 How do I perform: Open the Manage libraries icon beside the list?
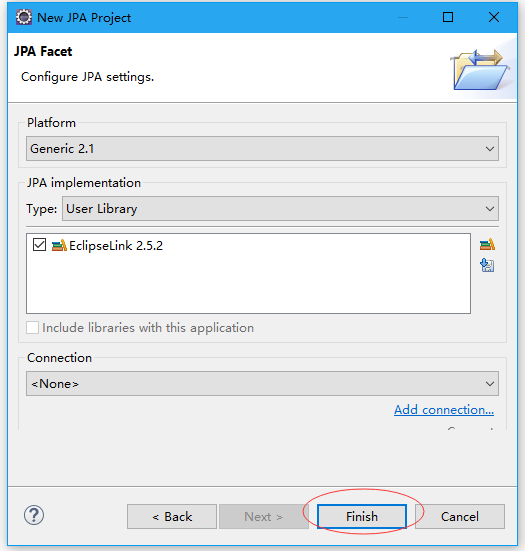pos(487,245)
